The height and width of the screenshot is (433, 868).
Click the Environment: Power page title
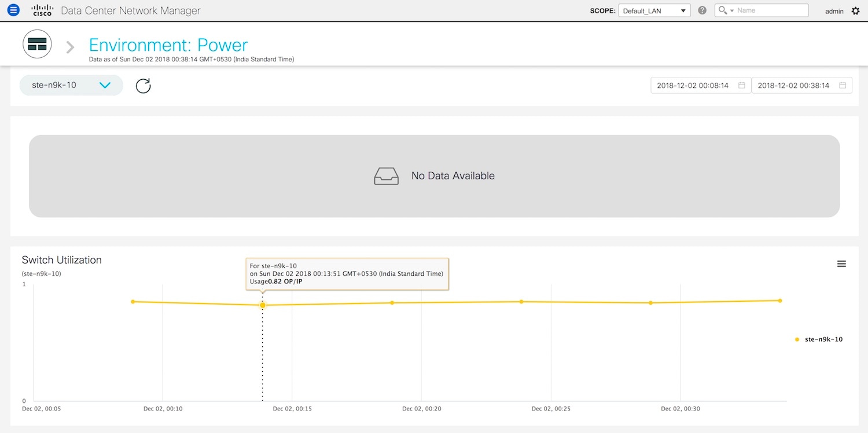[168, 45]
